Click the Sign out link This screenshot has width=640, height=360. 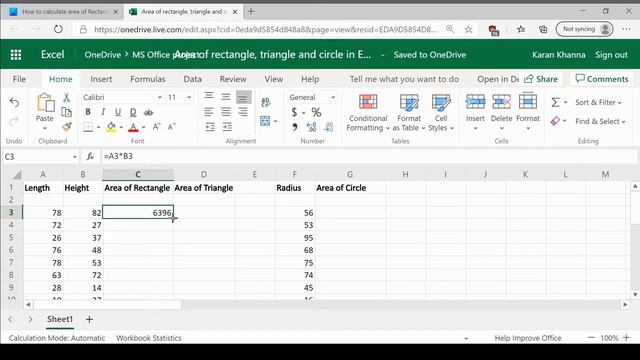click(x=611, y=55)
